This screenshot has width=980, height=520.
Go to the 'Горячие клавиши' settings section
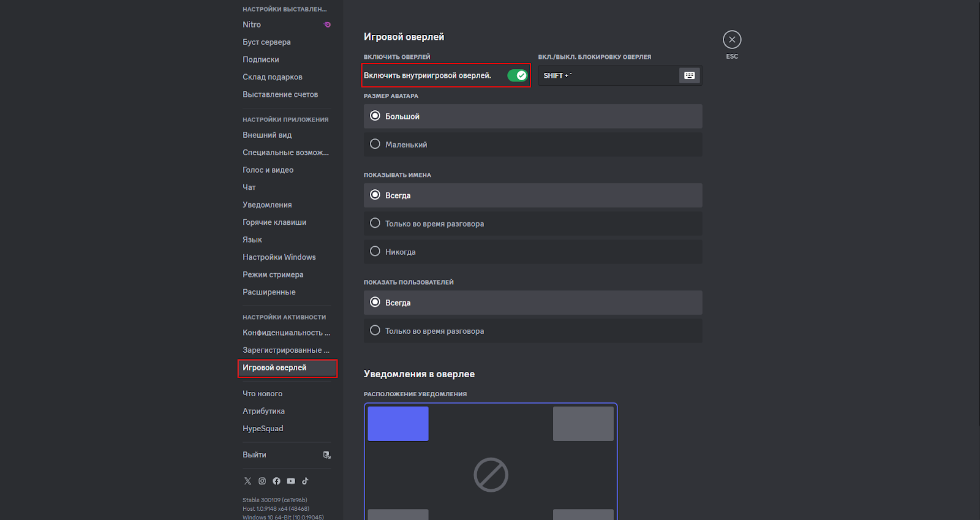tap(274, 222)
